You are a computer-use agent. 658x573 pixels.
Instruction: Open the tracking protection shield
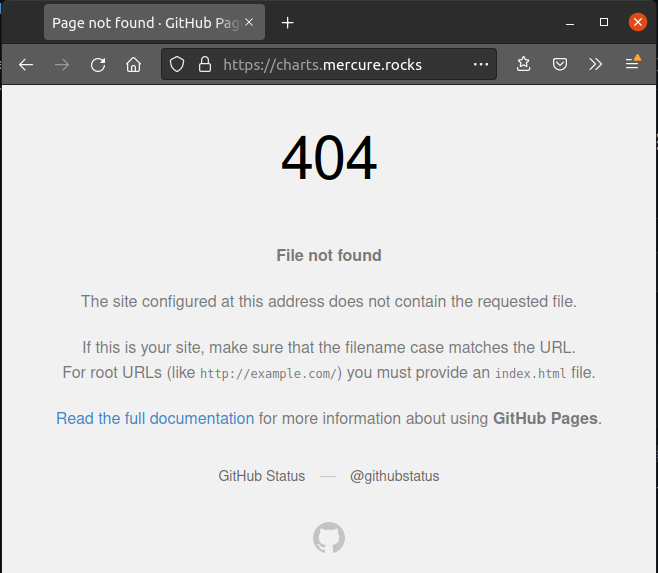177,65
